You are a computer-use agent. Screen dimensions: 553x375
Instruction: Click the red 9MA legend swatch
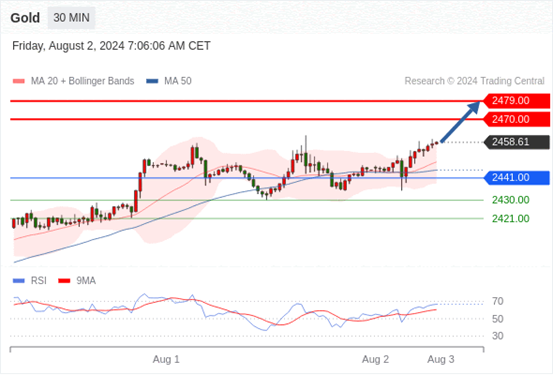point(64,281)
